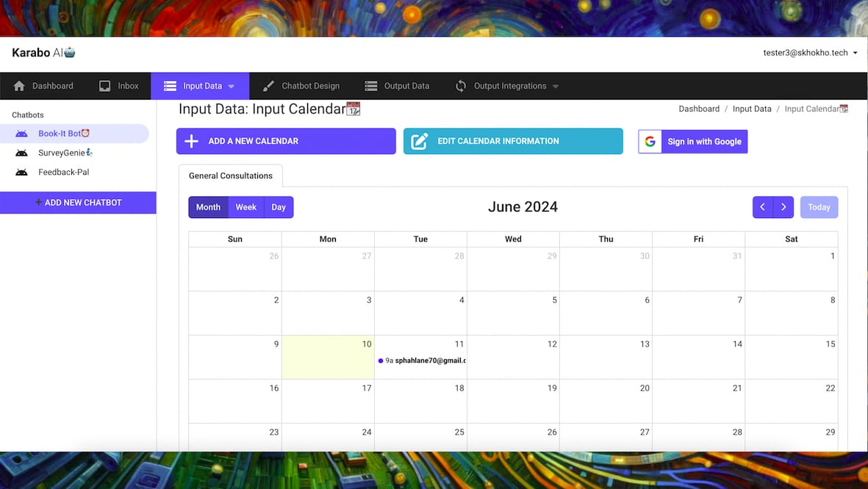
Task: Open the Inbox menu item
Action: click(118, 86)
